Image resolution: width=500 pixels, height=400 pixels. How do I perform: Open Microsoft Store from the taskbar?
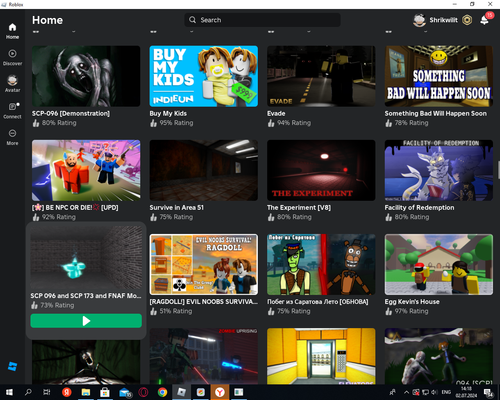click(105, 392)
